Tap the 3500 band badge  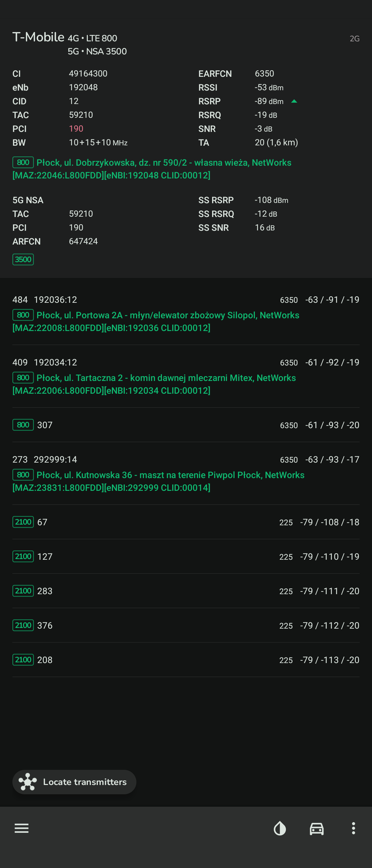click(23, 259)
